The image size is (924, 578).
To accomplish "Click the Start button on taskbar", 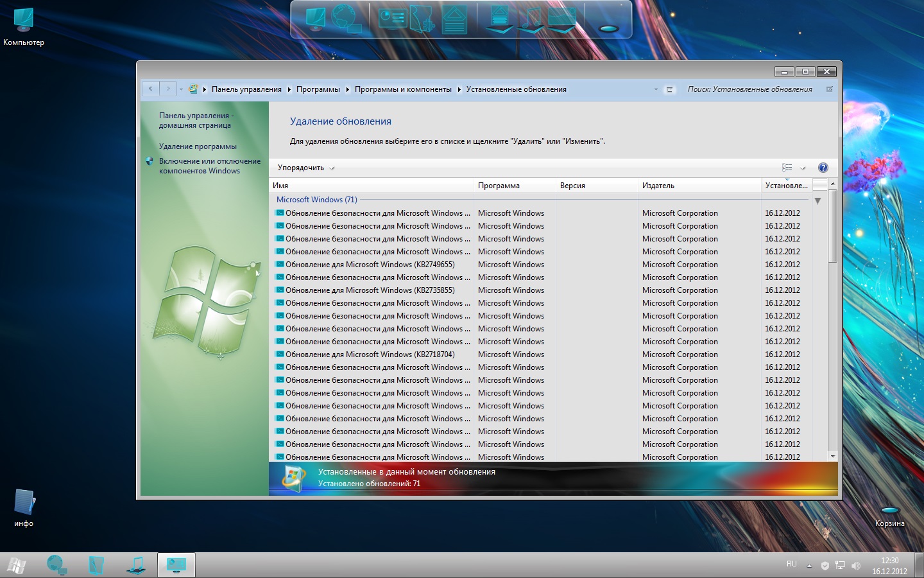I will pos(17,565).
